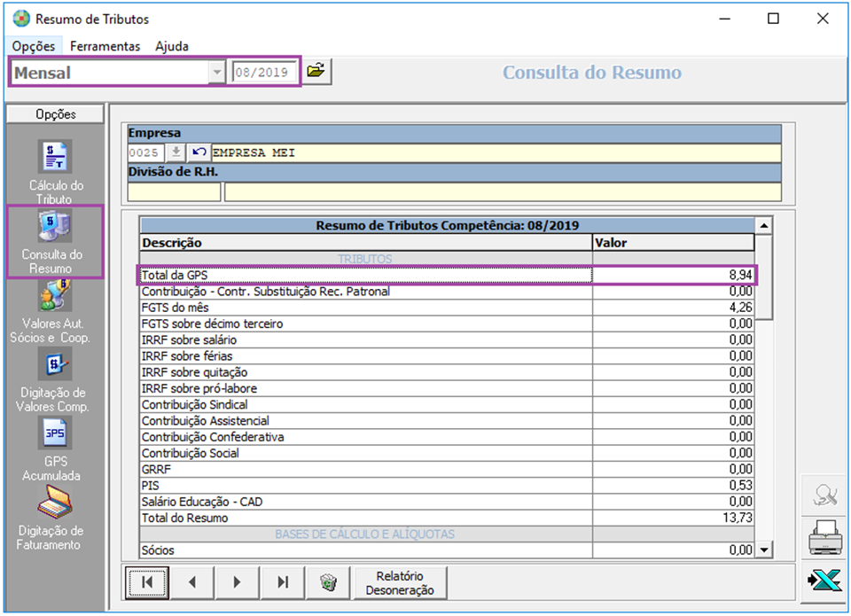
Task: Go to the next record
Action: coord(238,582)
